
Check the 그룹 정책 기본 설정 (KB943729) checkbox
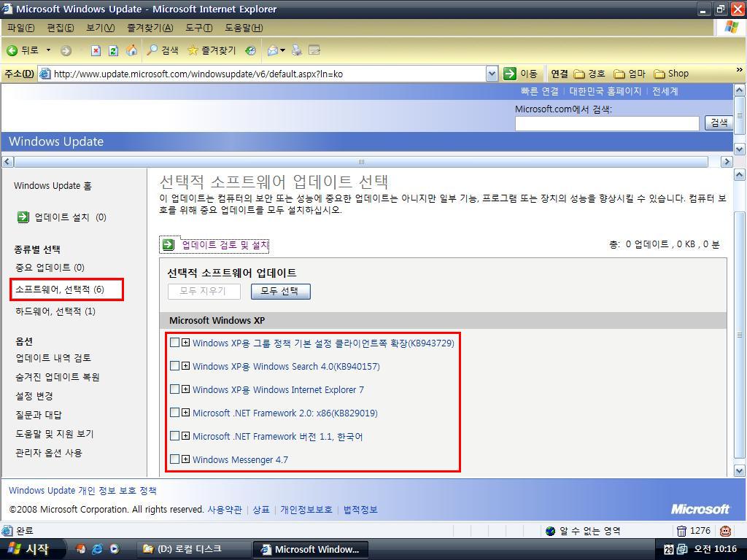174,343
